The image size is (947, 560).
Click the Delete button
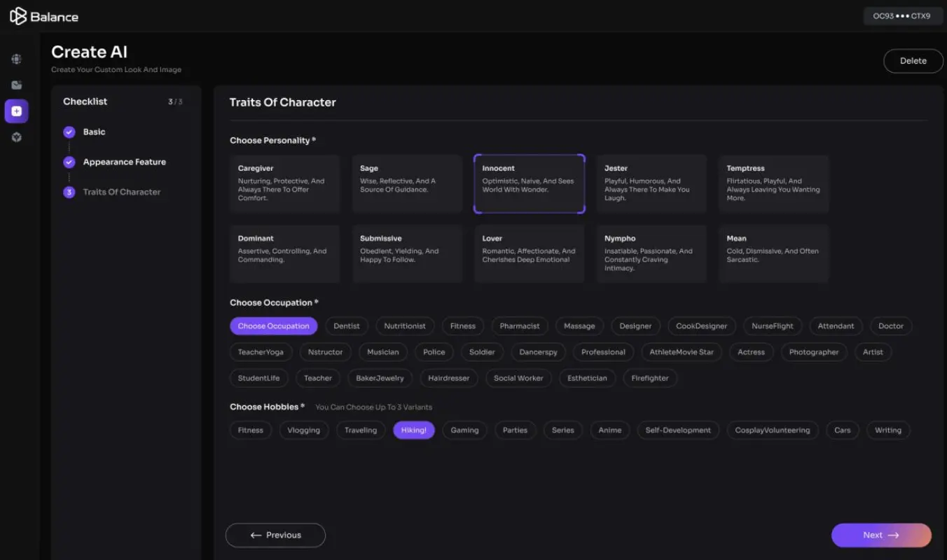913,61
